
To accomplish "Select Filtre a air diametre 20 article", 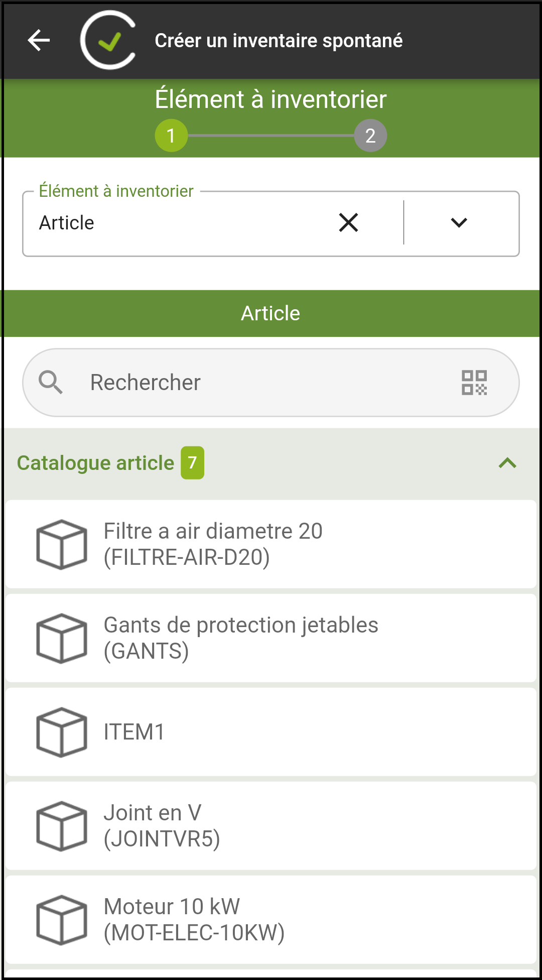I will [271, 544].
